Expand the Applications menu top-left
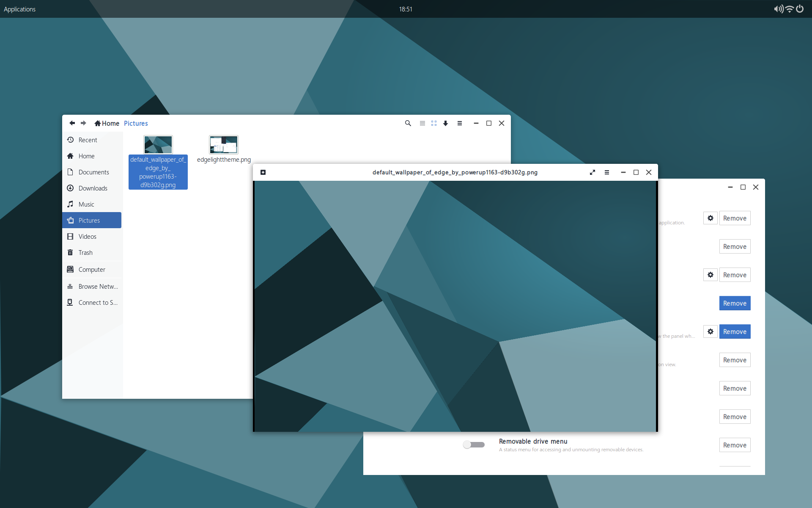This screenshot has width=812, height=508. [x=20, y=9]
